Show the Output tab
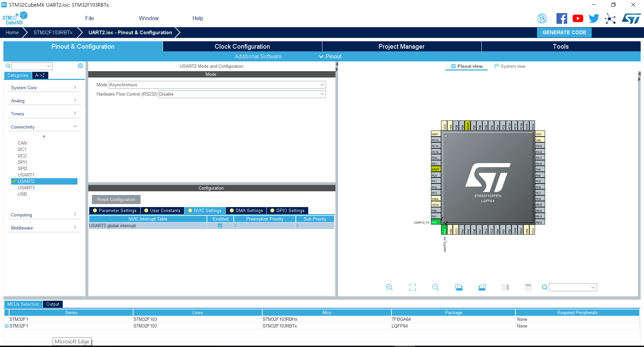 pyautogui.click(x=53, y=304)
